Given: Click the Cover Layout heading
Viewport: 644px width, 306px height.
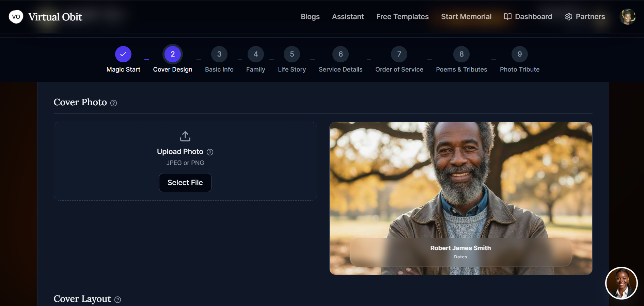Looking at the screenshot, I should tap(82, 299).
